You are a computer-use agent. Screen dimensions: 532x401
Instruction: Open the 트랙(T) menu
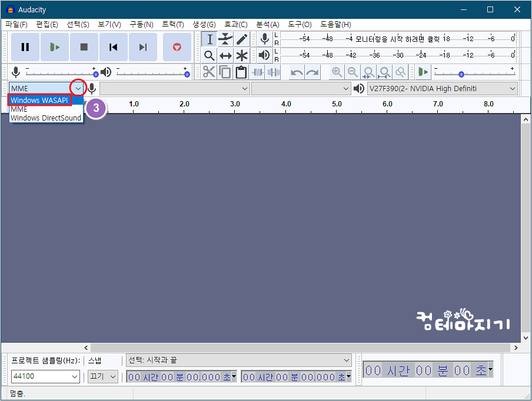click(x=172, y=25)
